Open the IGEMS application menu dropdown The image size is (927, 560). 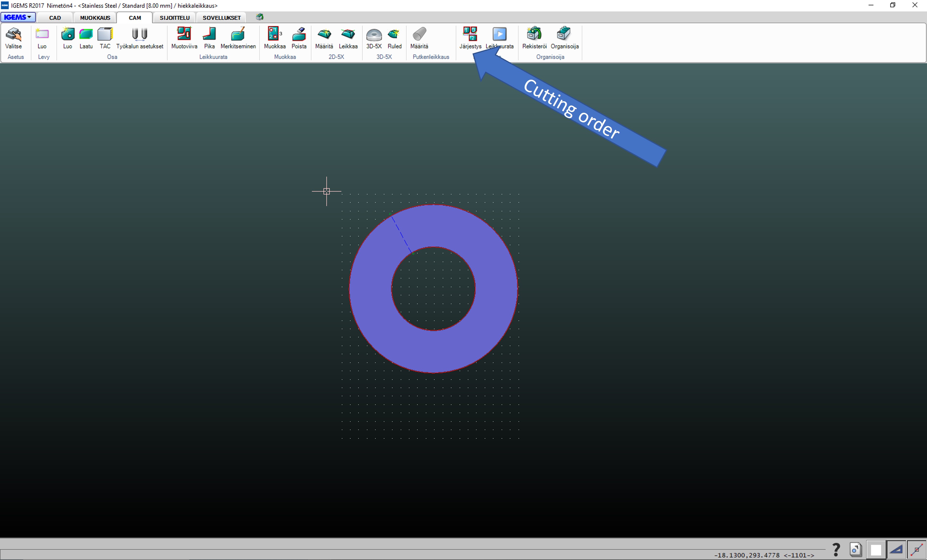18,17
